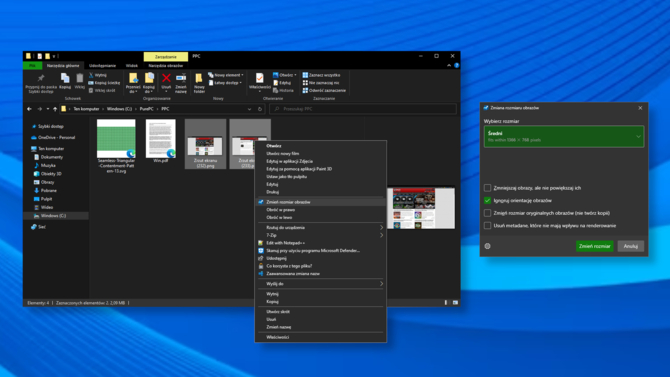Click Zaawansowana zmiana nazw entry
The image size is (670, 377).
[x=320, y=274]
